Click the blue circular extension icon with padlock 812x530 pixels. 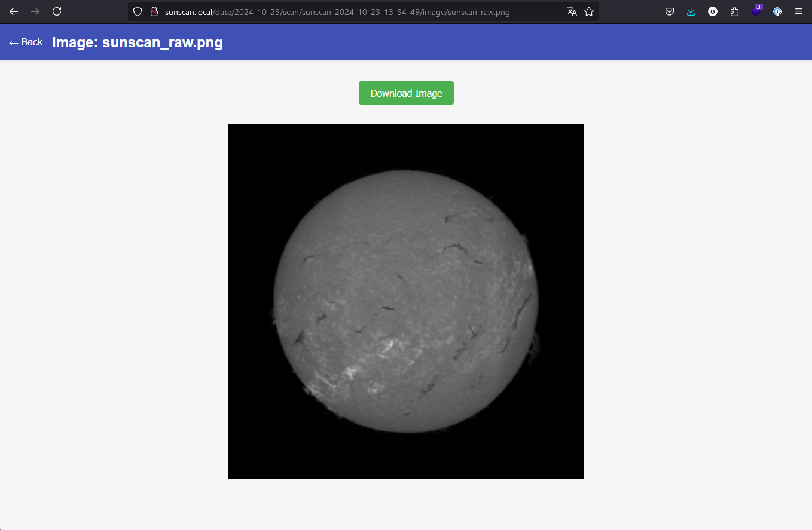tap(777, 11)
